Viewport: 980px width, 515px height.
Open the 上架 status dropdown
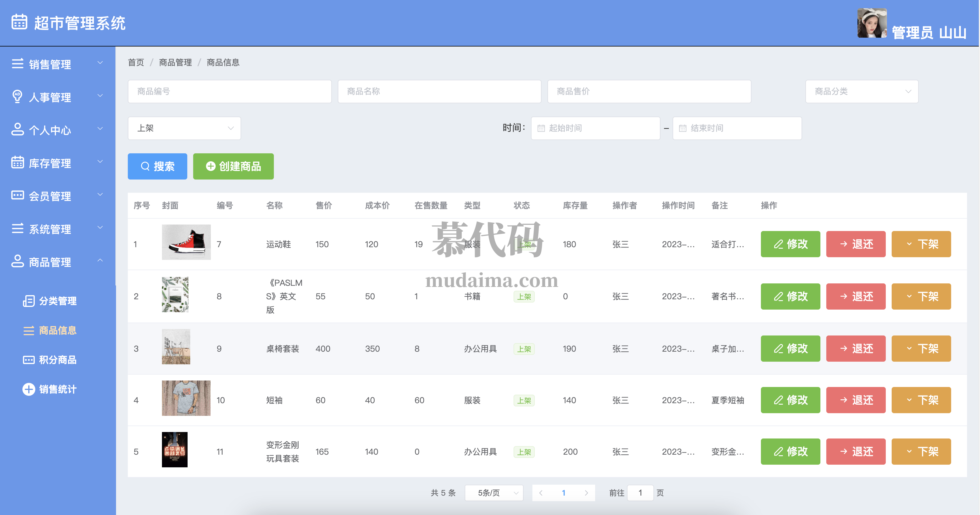(x=184, y=129)
